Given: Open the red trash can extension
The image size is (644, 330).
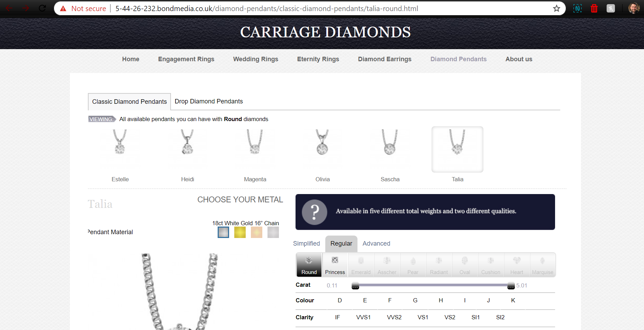Looking at the screenshot, I should click(x=594, y=8).
